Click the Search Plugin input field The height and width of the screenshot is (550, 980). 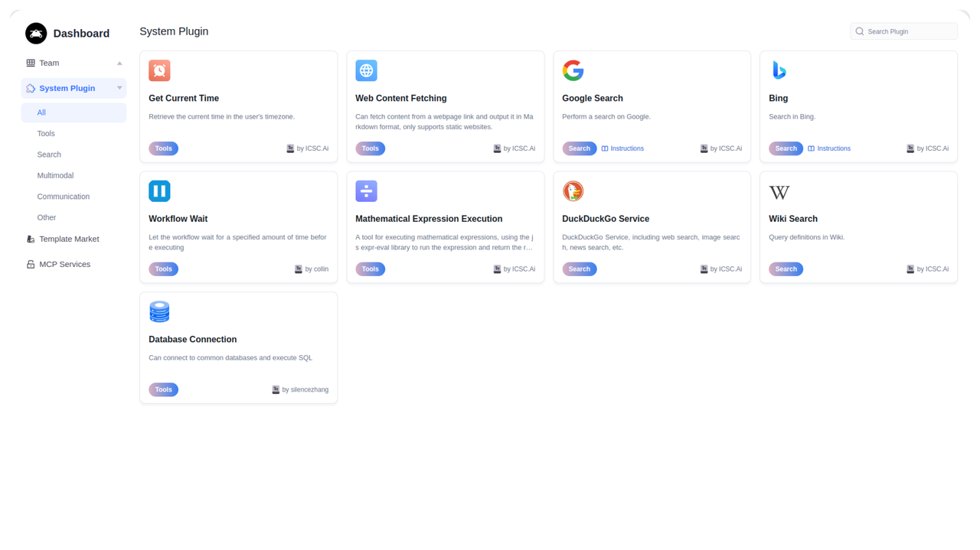(903, 31)
